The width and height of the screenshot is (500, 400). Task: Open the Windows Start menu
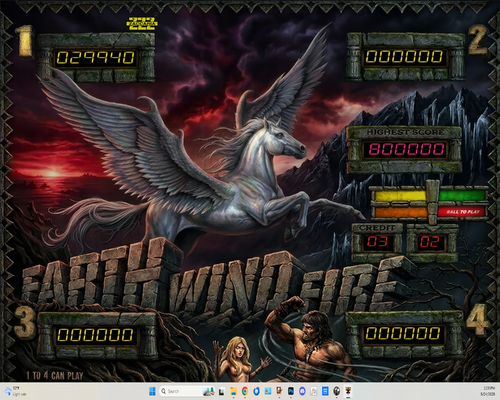pyautogui.click(x=152, y=391)
